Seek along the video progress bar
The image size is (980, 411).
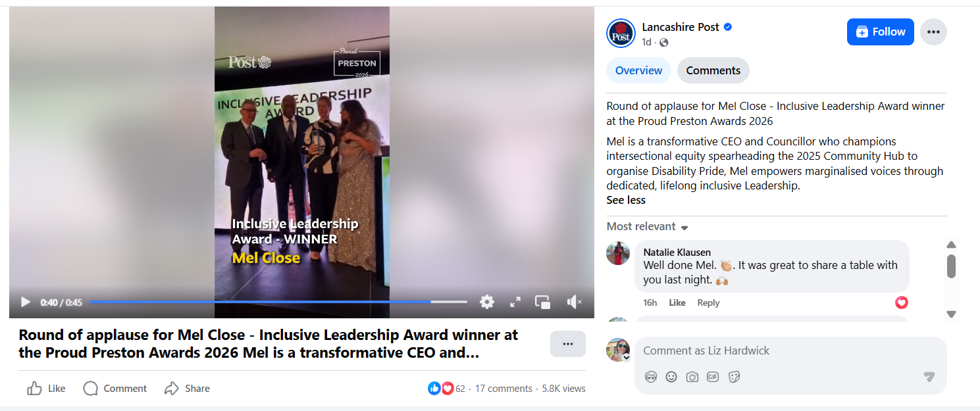point(278,302)
